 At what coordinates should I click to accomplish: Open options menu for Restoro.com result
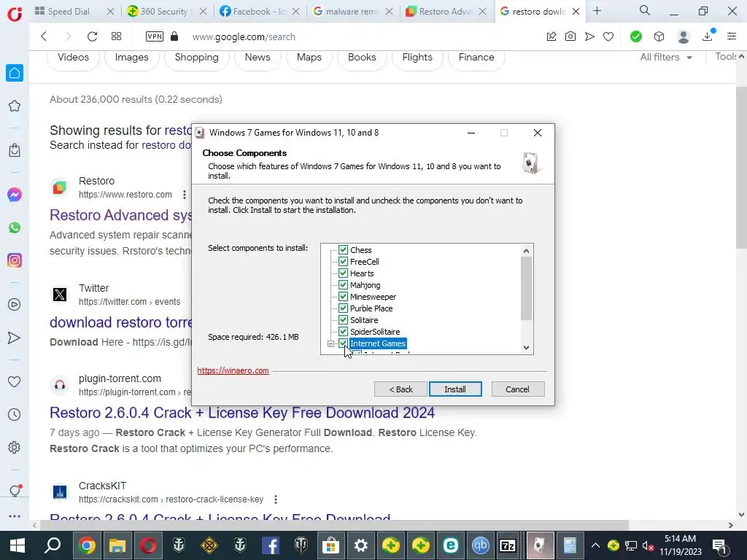coord(185,194)
